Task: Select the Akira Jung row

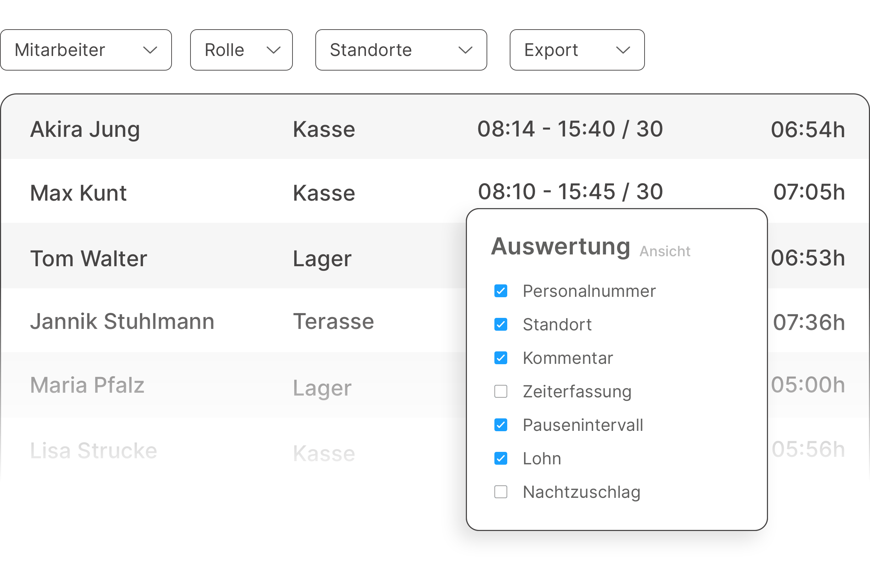Action: (x=225, y=129)
